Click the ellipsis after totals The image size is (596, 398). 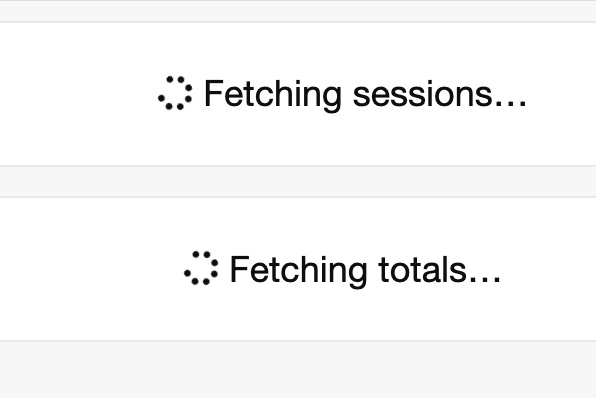485,280
